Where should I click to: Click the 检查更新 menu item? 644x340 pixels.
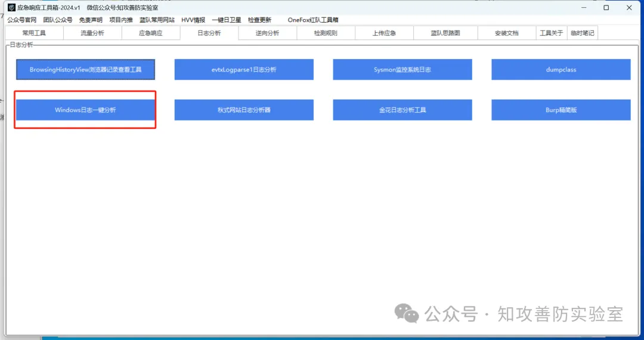(x=259, y=20)
